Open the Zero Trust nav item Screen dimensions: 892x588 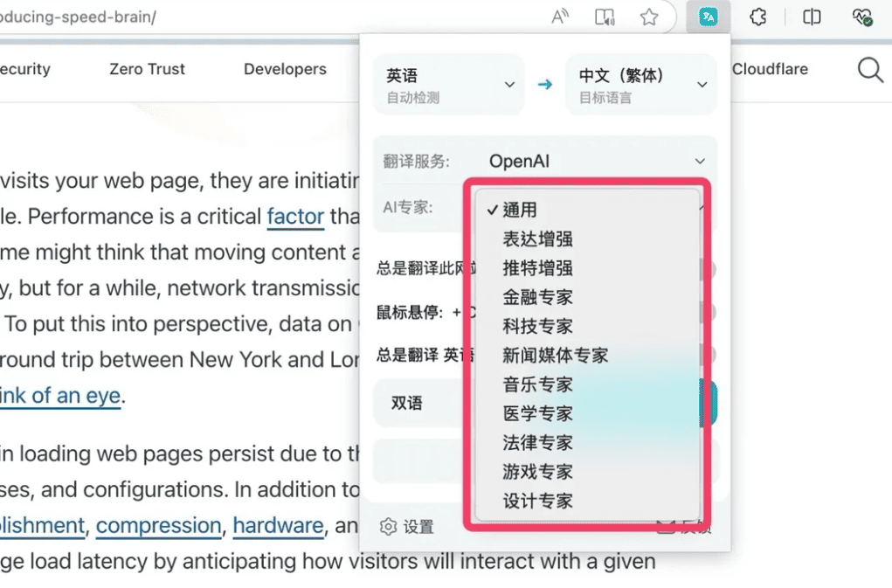coord(147,69)
